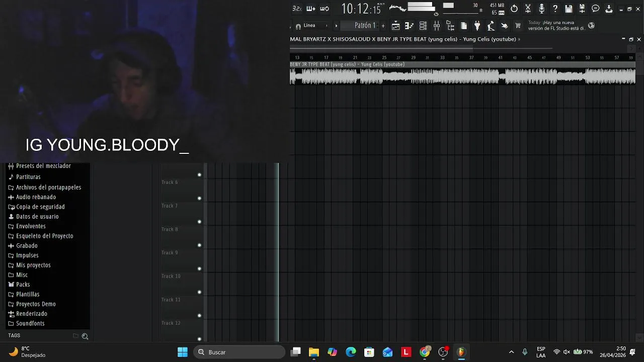Mute Track 11 with its dot toggle

(x=199, y=316)
